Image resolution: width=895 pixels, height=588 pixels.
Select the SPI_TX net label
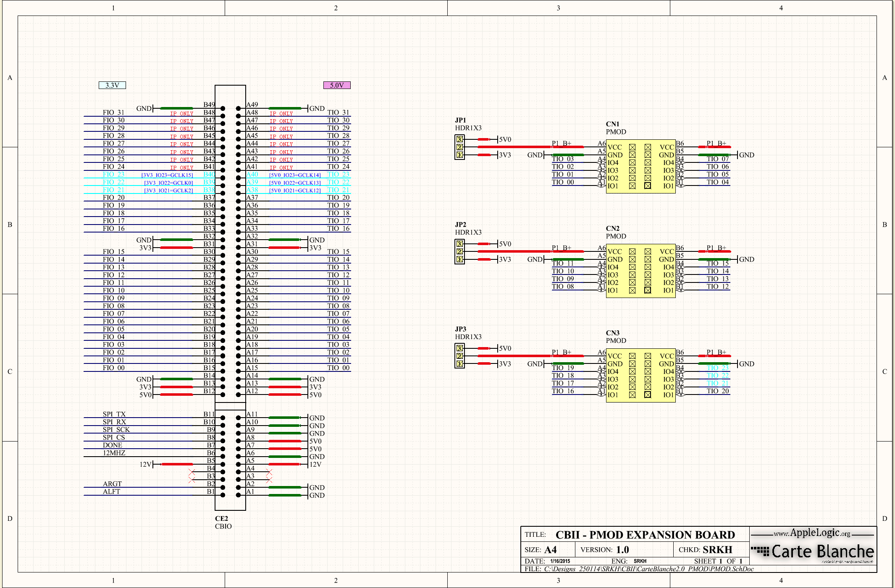click(114, 414)
